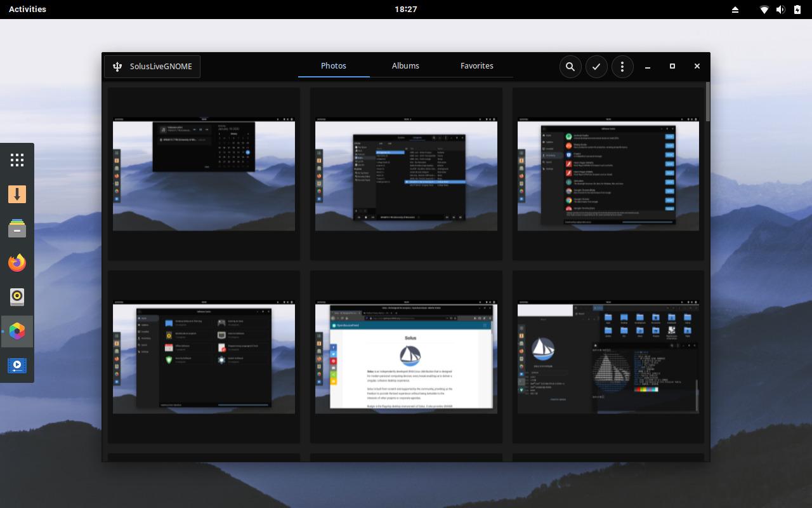Click the SolusLiveGNOME USB device button
Image resolution: width=812 pixels, height=508 pixels.
tap(152, 67)
